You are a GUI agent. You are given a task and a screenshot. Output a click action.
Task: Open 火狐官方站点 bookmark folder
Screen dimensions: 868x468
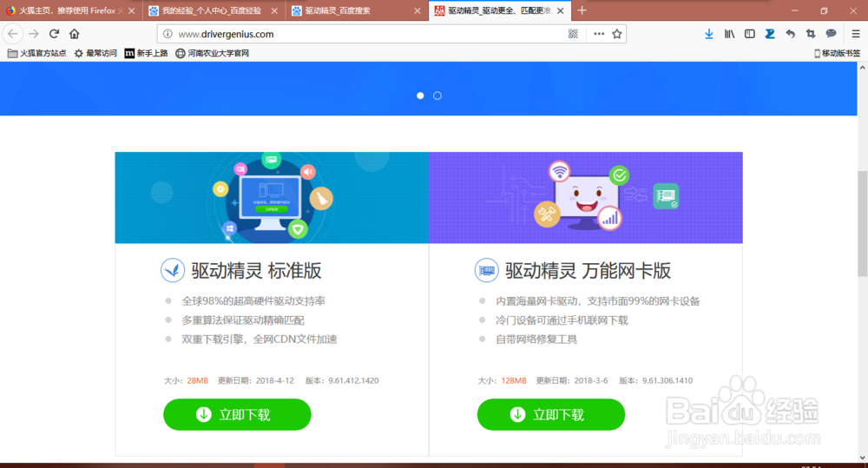pyautogui.click(x=37, y=53)
